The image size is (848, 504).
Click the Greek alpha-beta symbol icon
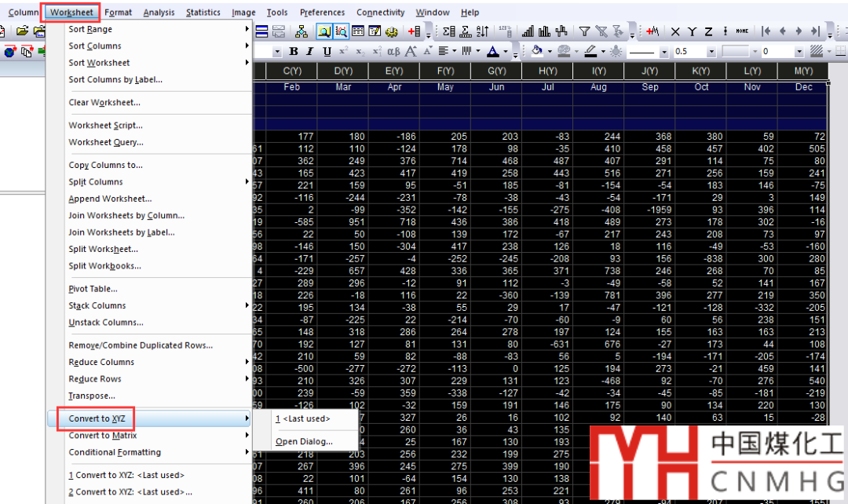pos(393,52)
